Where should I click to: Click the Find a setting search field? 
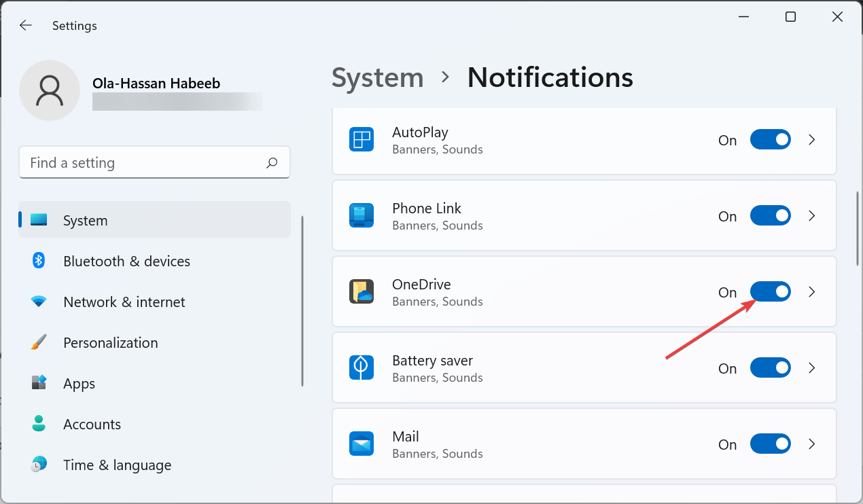tap(154, 162)
